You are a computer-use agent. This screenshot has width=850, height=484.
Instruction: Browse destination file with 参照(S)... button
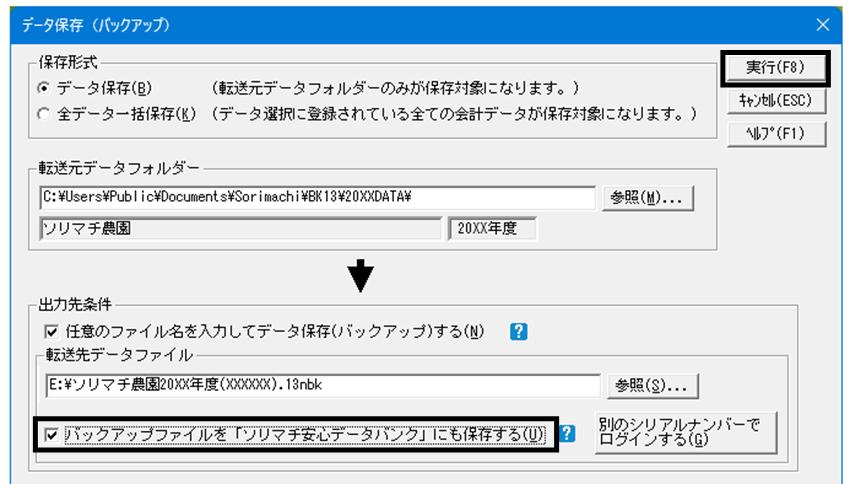point(652,386)
